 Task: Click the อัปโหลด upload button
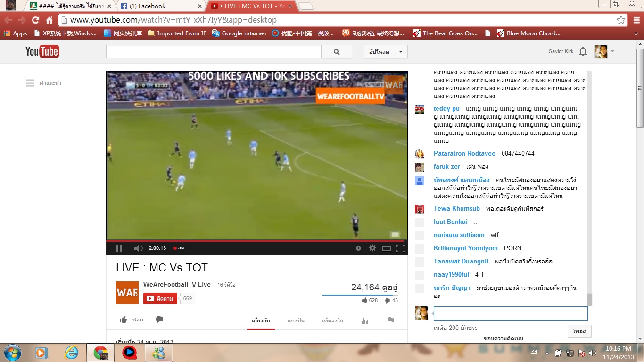point(379,52)
